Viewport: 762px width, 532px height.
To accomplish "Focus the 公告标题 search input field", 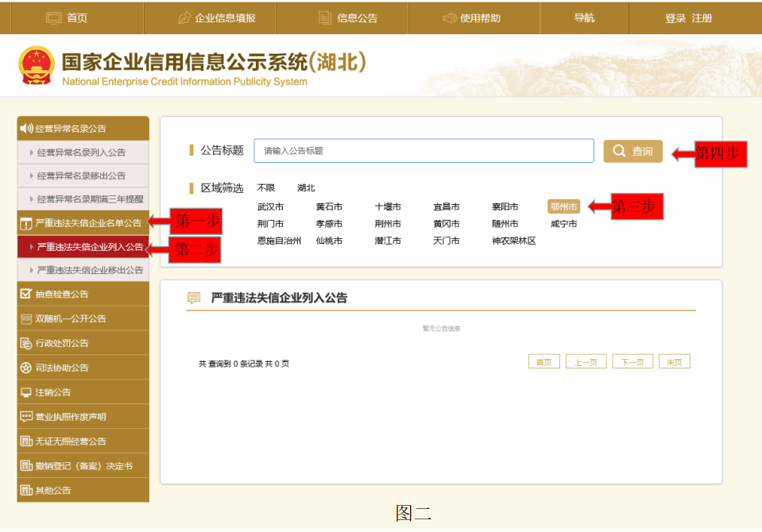I will pos(424,151).
